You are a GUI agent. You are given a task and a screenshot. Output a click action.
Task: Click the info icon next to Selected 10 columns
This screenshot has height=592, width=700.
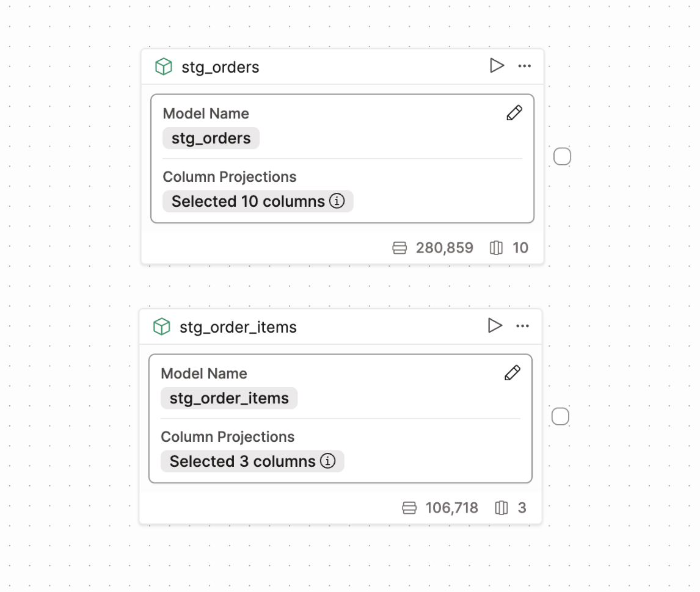tap(337, 201)
